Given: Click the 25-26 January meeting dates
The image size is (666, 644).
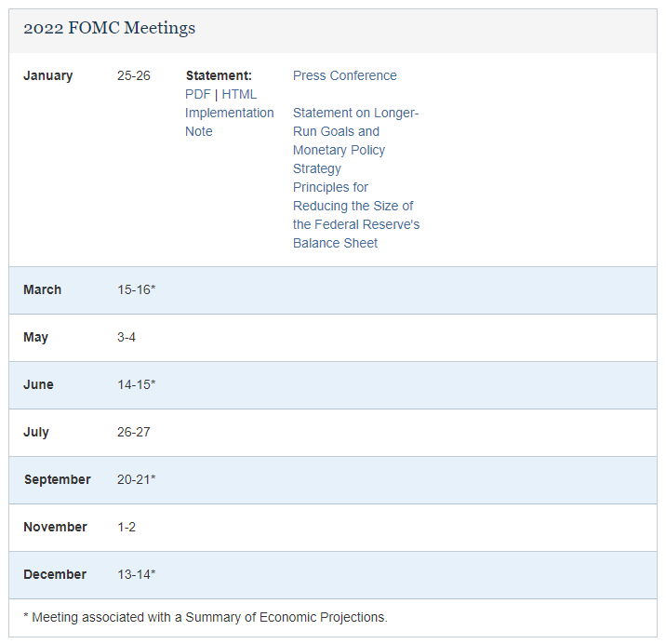Looking at the screenshot, I should tap(133, 75).
